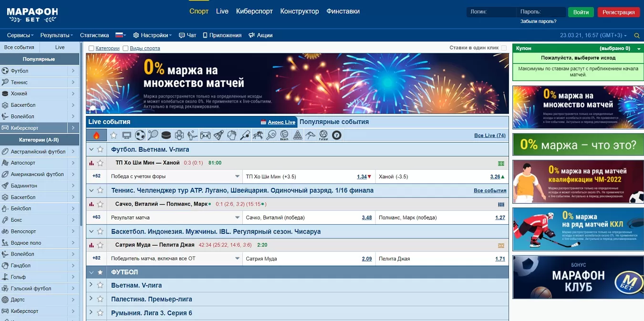Click the Регистрация button
644x321 pixels.
click(x=618, y=12)
